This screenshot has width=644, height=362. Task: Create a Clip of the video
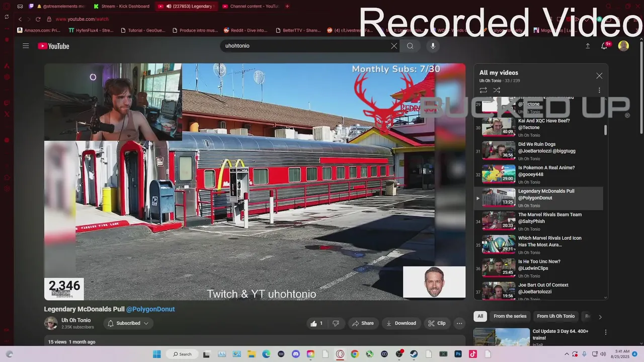tap(437, 323)
